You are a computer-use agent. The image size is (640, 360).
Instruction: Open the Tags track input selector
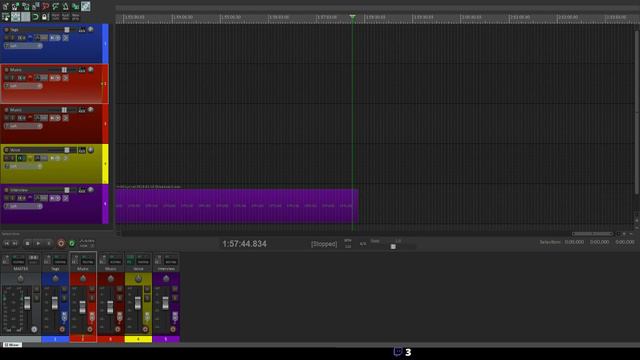click(23, 46)
